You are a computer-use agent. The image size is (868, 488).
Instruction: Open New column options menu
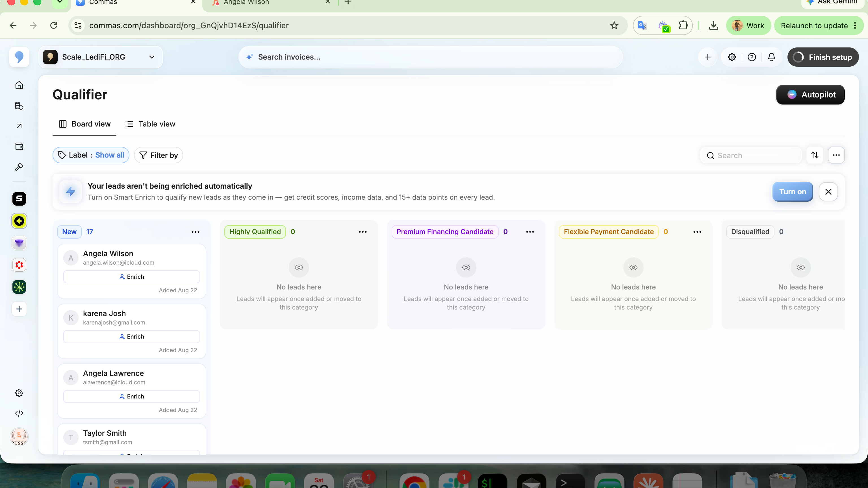point(196,232)
